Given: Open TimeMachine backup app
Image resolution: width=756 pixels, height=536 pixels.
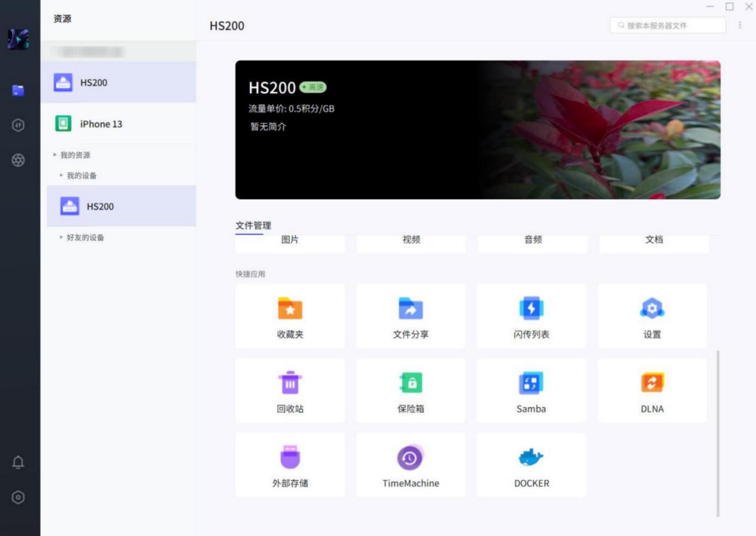Looking at the screenshot, I should click(411, 457).
